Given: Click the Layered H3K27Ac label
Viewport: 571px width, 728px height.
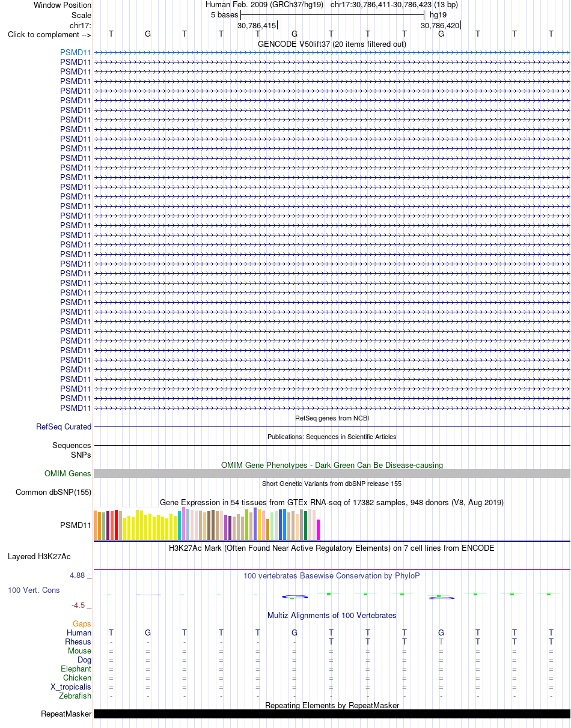Looking at the screenshot, I should [x=39, y=557].
